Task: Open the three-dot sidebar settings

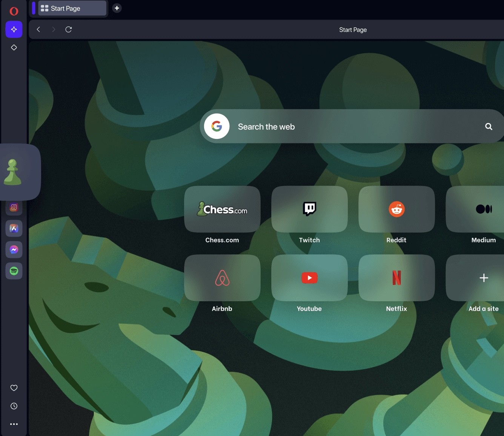Action: pos(14,424)
